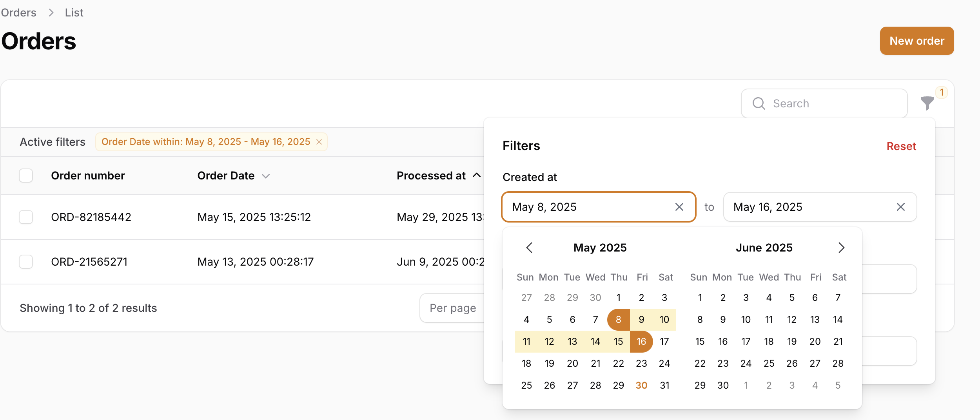This screenshot has width=980, height=420.
Task: Click the New order button
Action: 917,40
